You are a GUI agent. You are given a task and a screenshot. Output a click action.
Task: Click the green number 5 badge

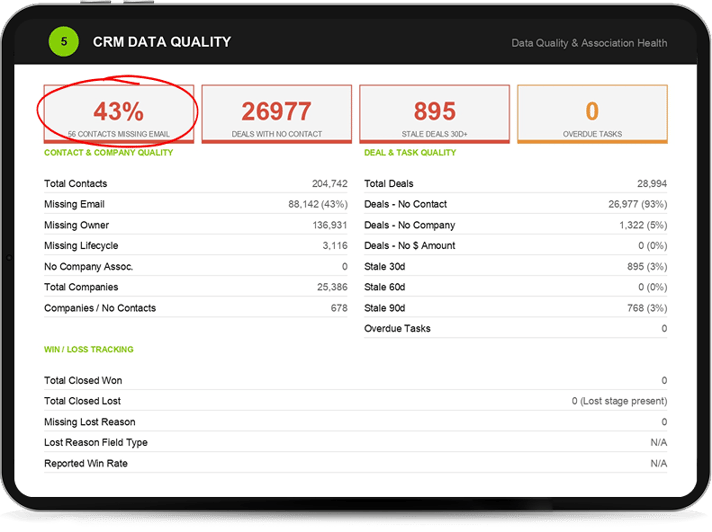tap(64, 42)
